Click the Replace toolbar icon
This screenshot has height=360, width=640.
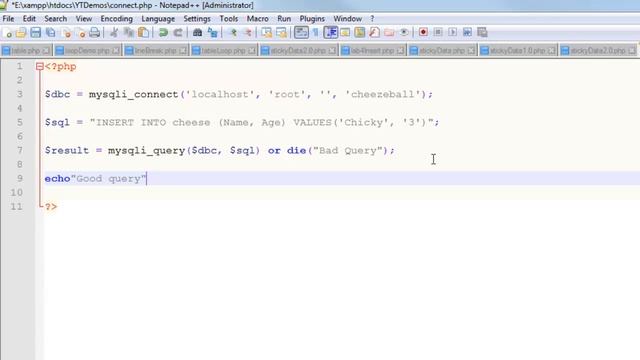(x=212, y=33)
